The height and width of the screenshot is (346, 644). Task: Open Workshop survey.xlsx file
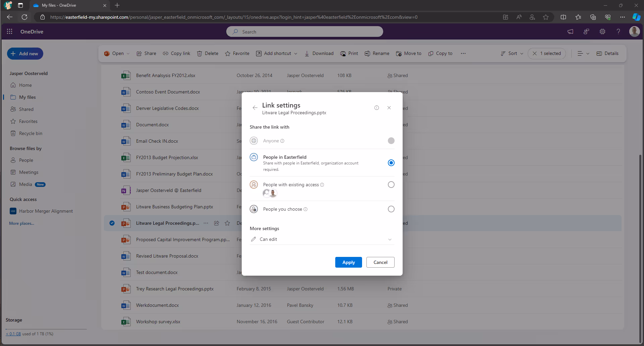click(158, 322)
